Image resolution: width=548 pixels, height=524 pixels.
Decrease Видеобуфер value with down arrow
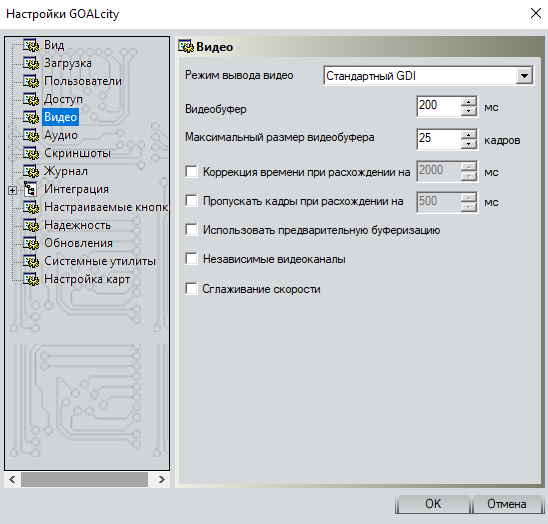click(469, 111)
